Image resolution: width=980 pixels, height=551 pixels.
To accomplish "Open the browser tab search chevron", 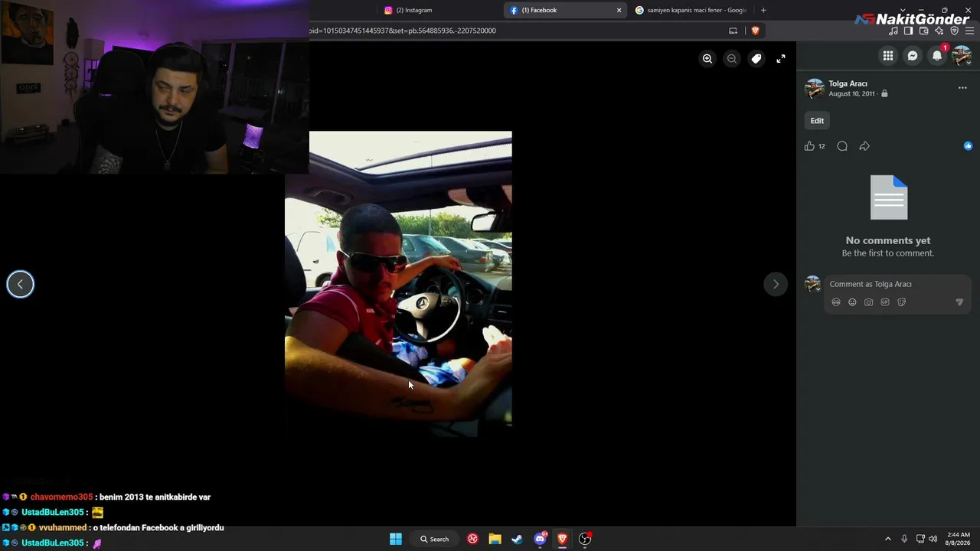I will (x=903, y=10).
